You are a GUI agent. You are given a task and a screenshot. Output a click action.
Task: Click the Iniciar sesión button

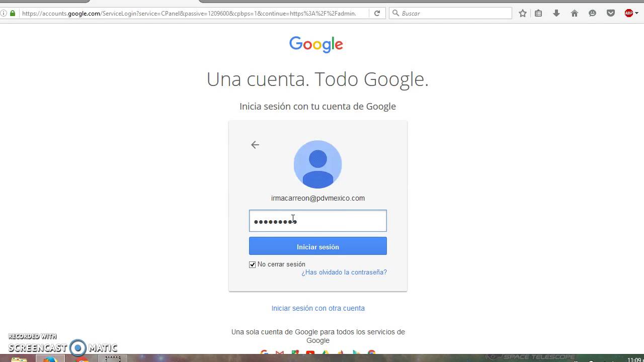318,246
